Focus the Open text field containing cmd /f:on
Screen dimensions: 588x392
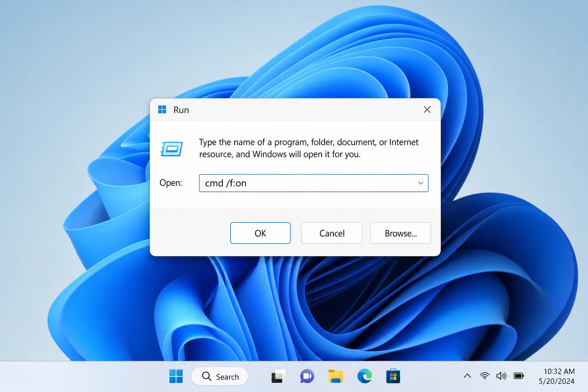pyautogui.click(x=314, y=183)
